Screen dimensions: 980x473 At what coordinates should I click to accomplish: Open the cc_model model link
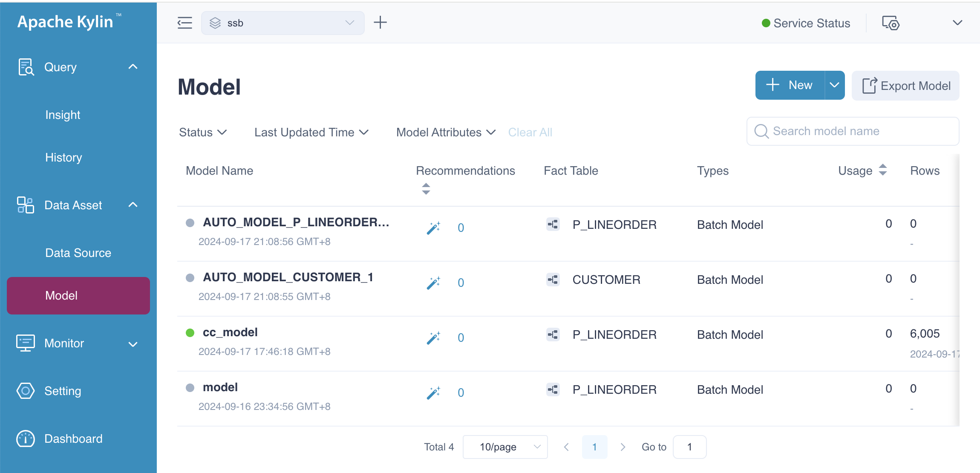point(230,332)
